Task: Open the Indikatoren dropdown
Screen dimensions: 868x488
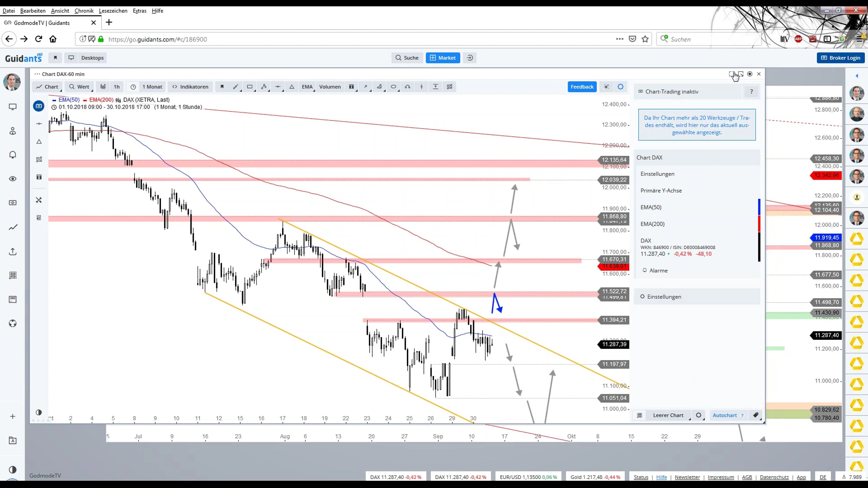Action: tap(191, 87)
